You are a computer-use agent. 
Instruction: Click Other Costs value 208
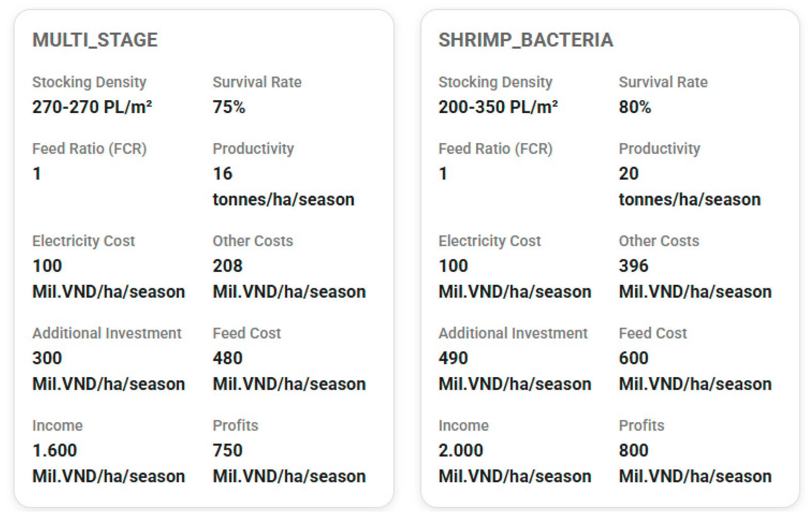point(228,266)
